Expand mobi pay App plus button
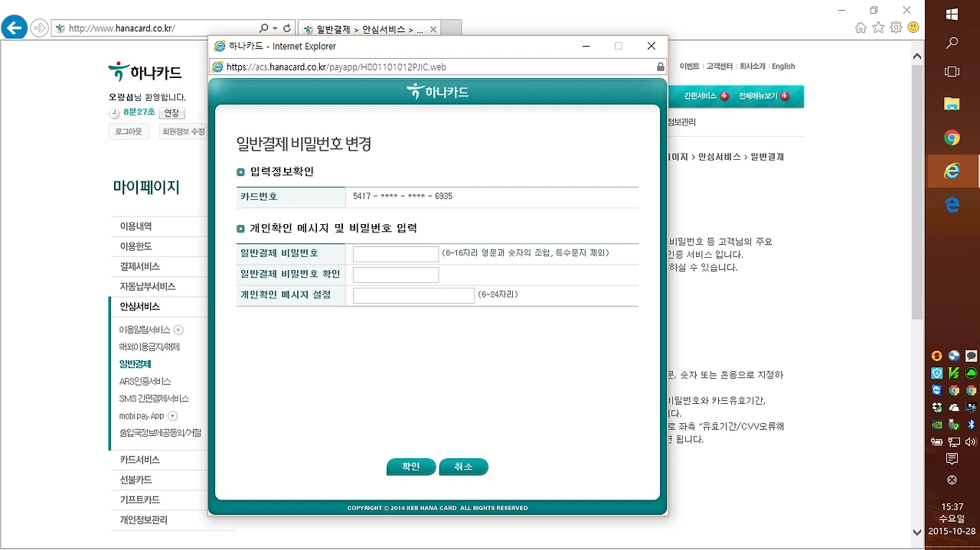Image resolution: width=980 pixels, height=550 pixels. click(x=172, y=416)
